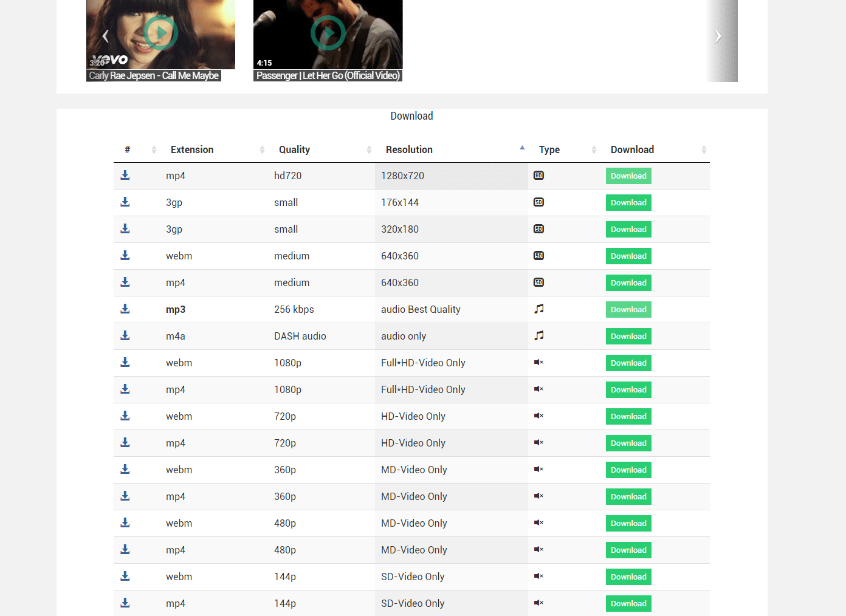Click HD type icon for 1280x720 row
Screen dimensions: 846x616
(x=538, y=176)
